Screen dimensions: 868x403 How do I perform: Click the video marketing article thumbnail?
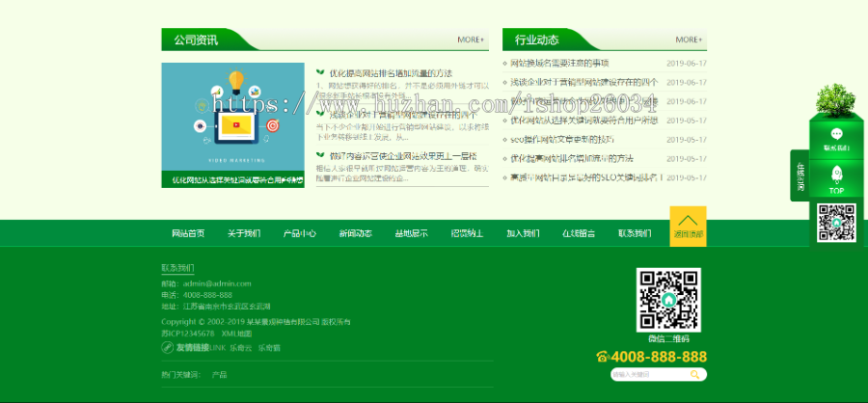233,117
